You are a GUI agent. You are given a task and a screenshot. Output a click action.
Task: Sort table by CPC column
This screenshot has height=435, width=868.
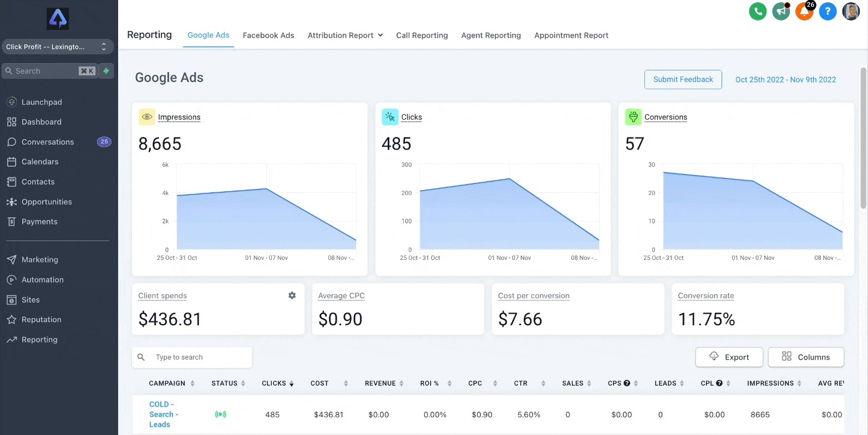coord(483,383)
